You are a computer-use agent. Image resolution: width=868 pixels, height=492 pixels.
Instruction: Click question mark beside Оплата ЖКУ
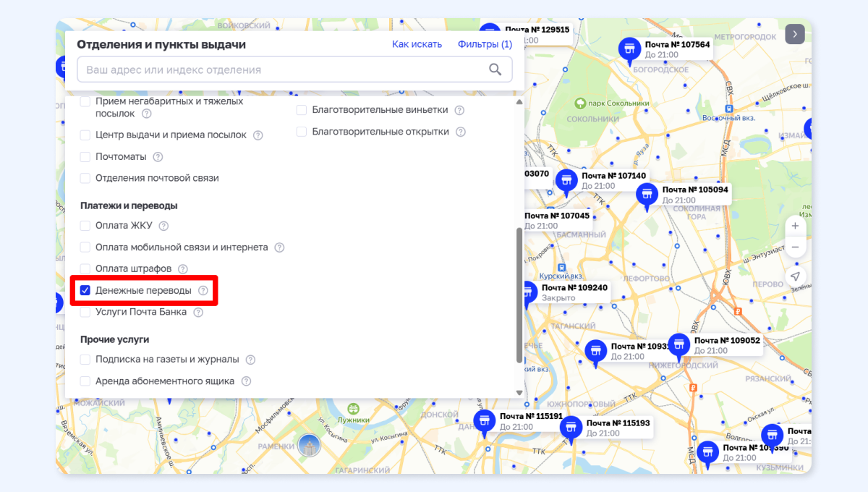coord(163,226)
